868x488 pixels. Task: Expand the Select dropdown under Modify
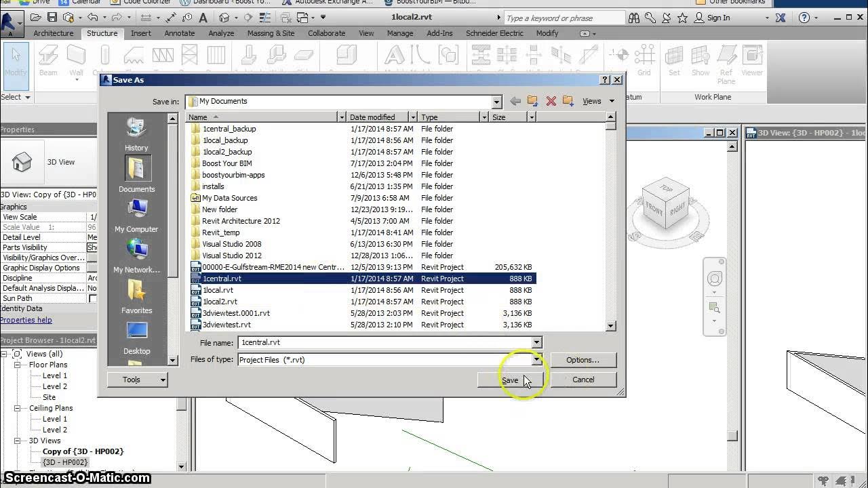tap(16, 97)
